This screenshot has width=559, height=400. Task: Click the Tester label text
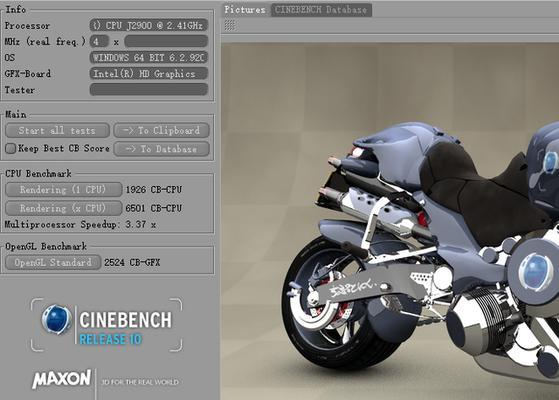coord(20,90)
